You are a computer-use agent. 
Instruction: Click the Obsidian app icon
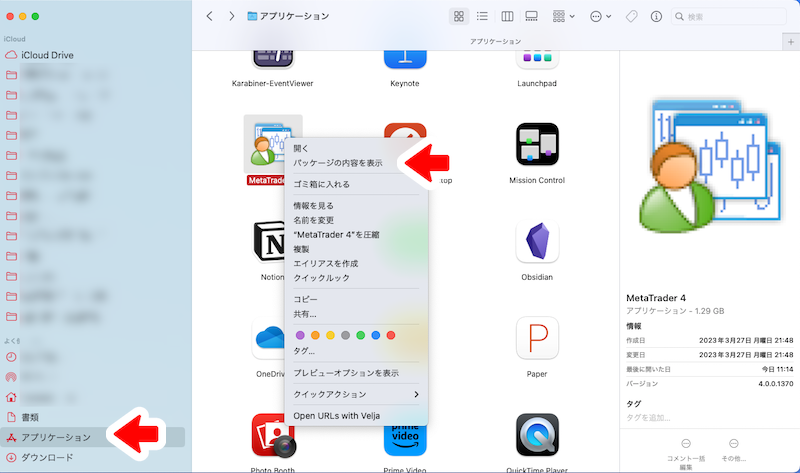(x=537, y=241)
